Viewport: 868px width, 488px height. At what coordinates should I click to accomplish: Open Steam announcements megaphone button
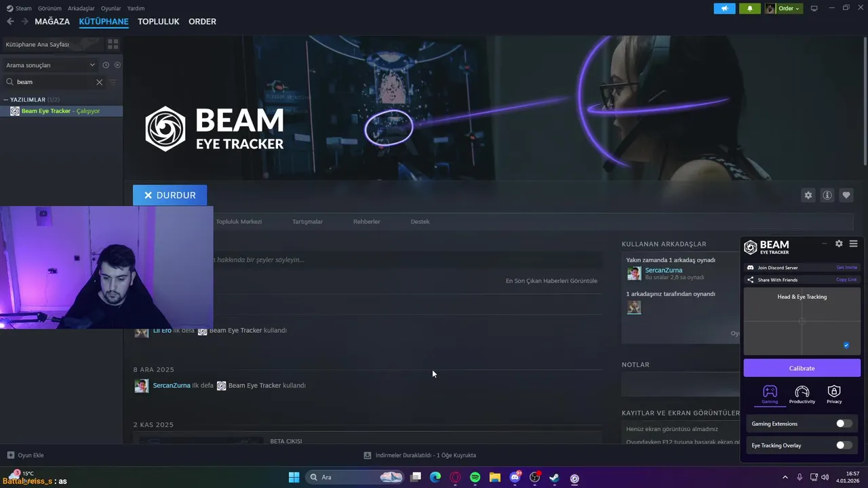724,9
